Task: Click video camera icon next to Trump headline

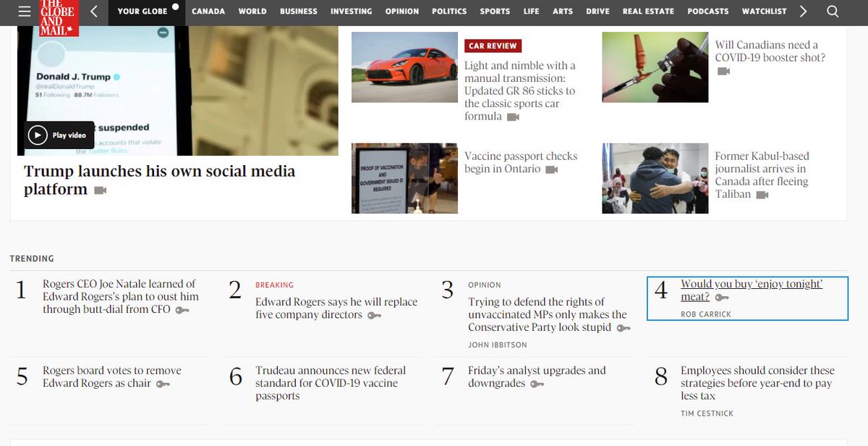Action: (100, 190)
